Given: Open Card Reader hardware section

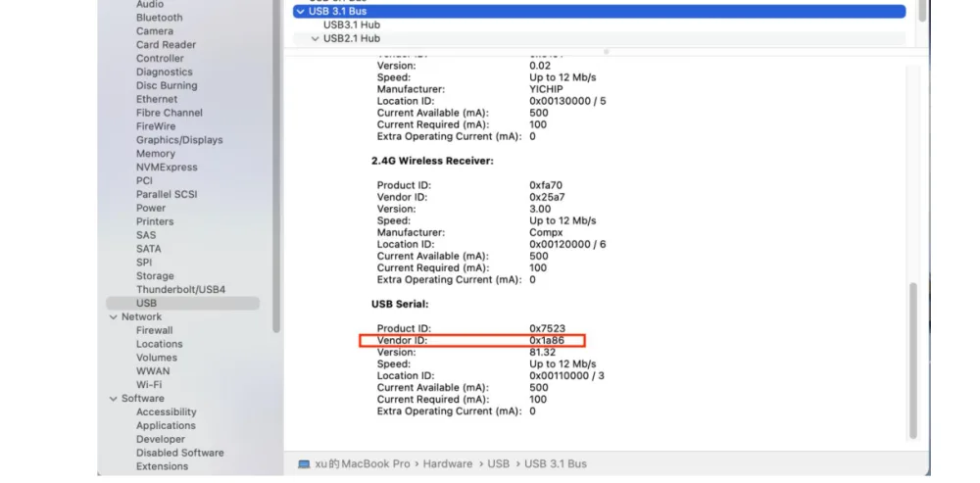Looking at the screenshot, I should click(166, 45).
